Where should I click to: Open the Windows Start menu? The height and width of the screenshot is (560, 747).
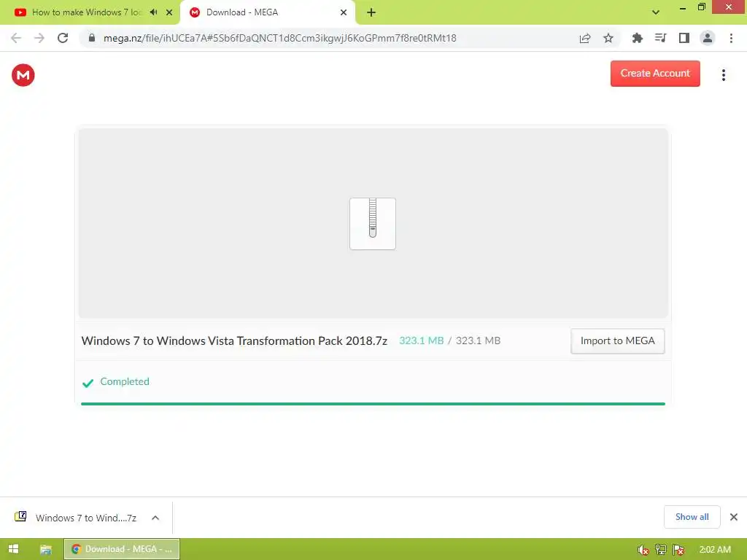coord(13,549)
